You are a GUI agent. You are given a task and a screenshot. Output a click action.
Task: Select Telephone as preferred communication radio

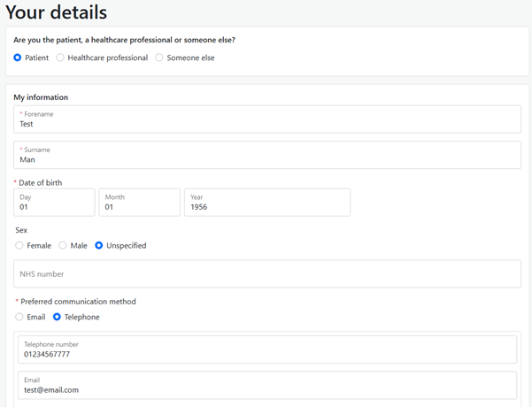click(x=58, y=317)
